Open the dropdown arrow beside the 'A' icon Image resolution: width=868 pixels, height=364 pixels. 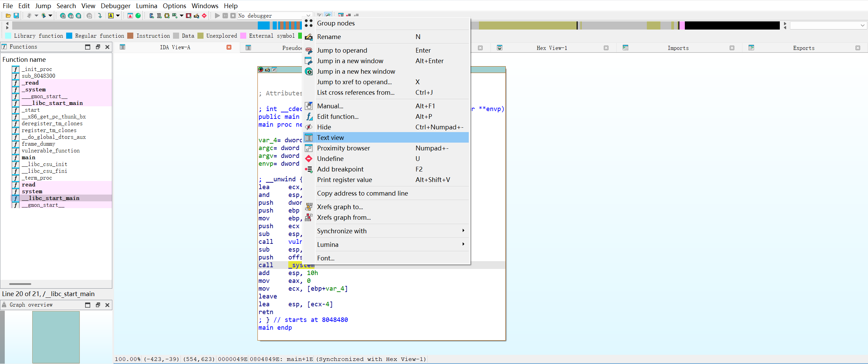point(118,16)
